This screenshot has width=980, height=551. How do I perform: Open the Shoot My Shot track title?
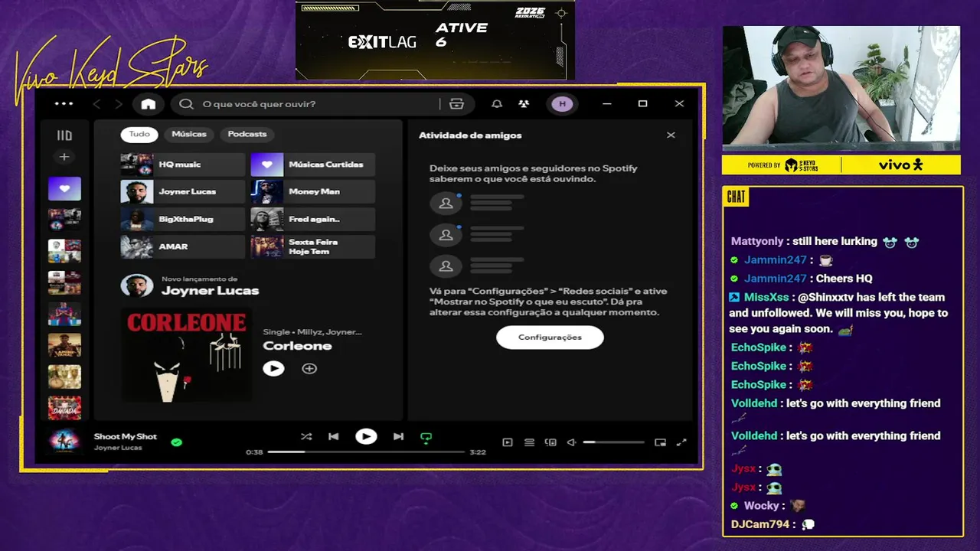coord(126,436)
